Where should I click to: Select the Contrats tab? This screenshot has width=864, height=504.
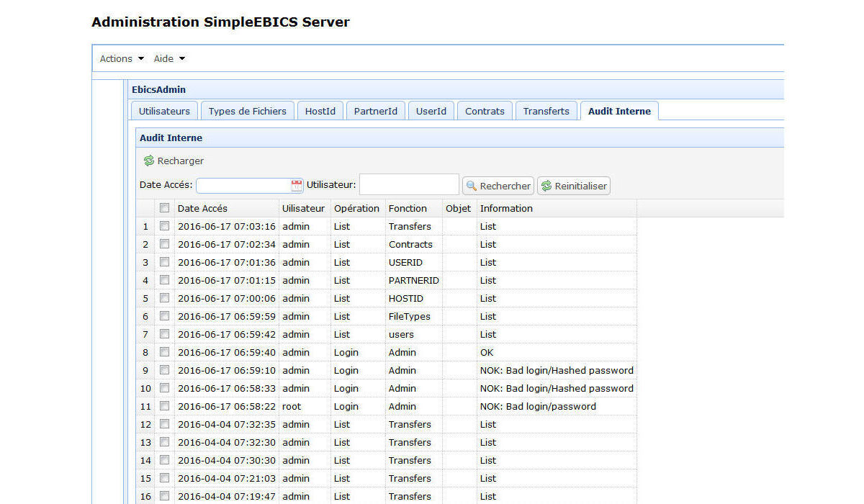[485, 111]
